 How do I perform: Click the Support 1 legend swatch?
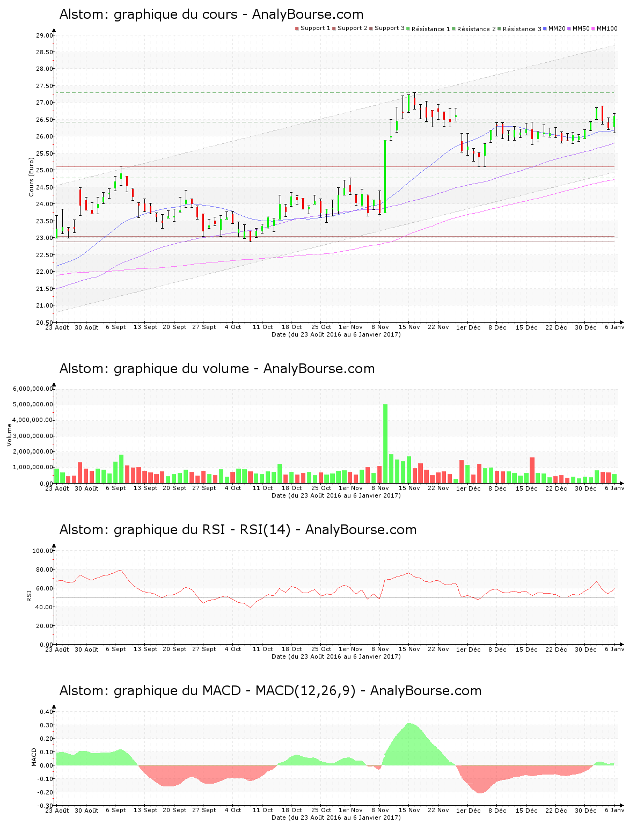click(x=297, y=28)
